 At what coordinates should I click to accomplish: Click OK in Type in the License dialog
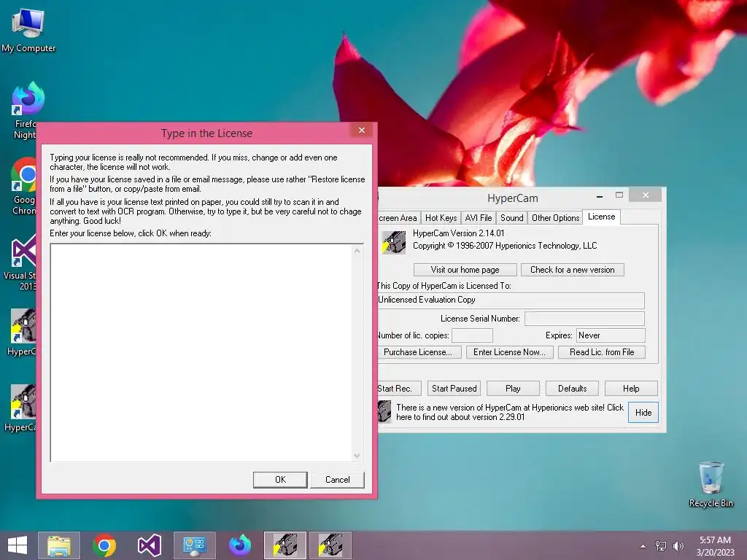point(280,480)
